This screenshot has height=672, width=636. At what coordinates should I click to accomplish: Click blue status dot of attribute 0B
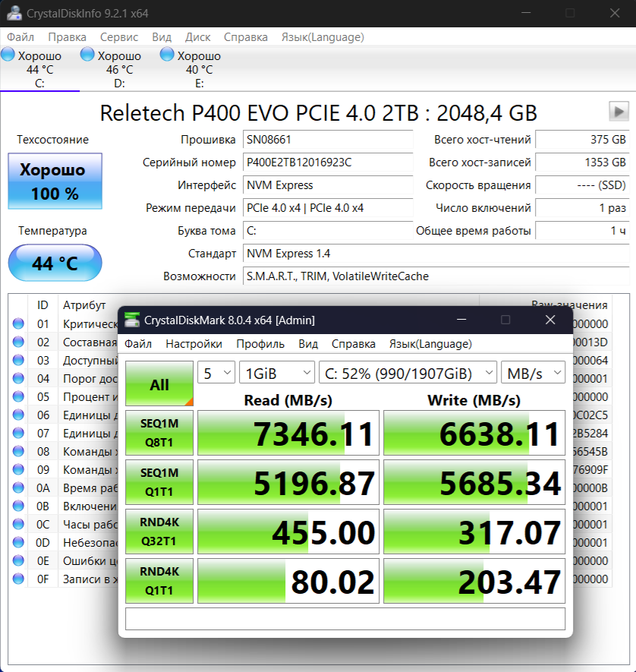(x=18, y=506)
